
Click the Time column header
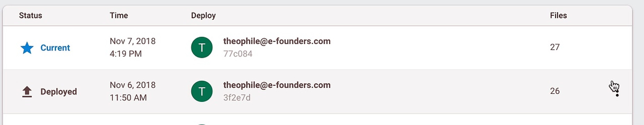119,15
